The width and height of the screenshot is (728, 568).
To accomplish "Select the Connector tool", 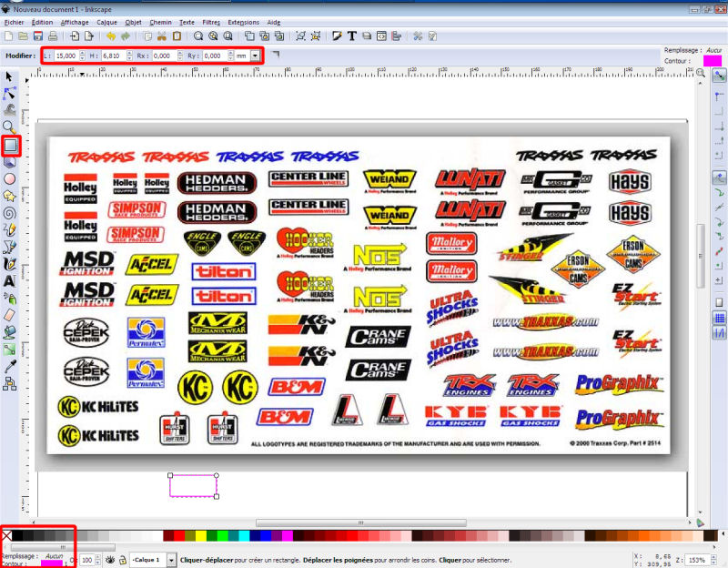I will [10, 383].
